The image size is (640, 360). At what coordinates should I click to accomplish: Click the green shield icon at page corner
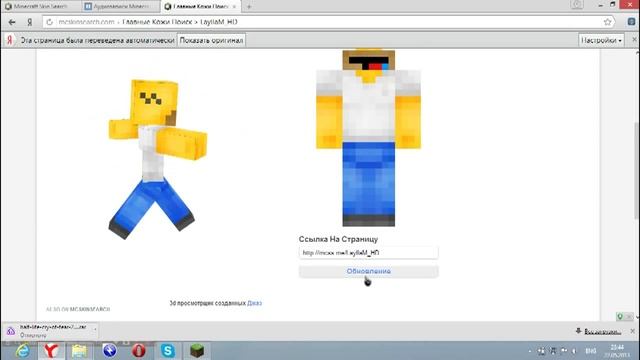pos(620,316)
